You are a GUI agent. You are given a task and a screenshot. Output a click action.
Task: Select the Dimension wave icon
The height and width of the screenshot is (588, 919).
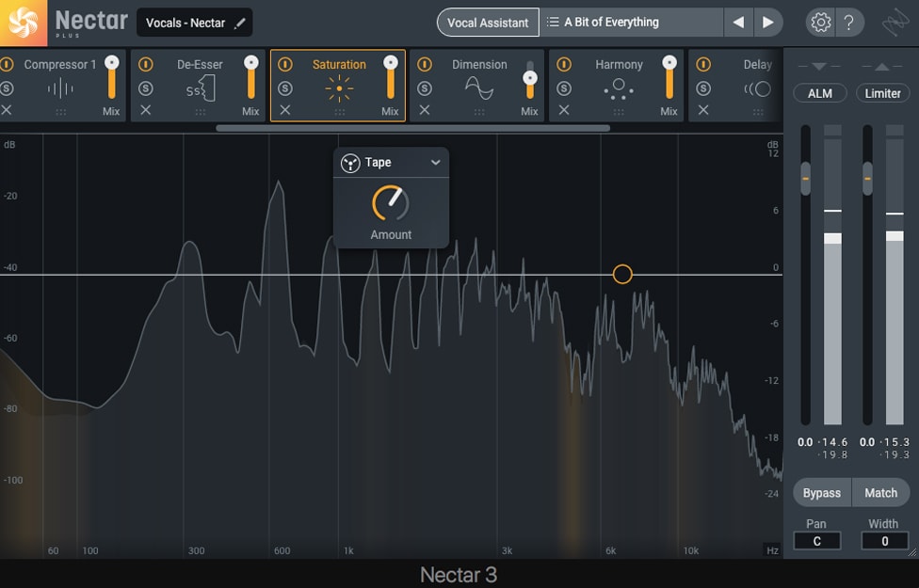479,89
